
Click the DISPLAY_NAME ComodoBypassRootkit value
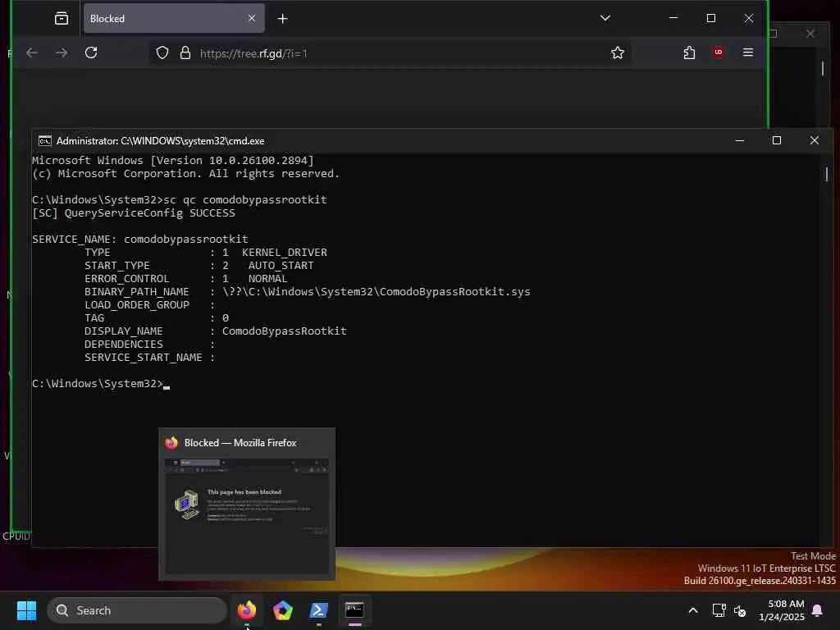click(x=284, y=331)
